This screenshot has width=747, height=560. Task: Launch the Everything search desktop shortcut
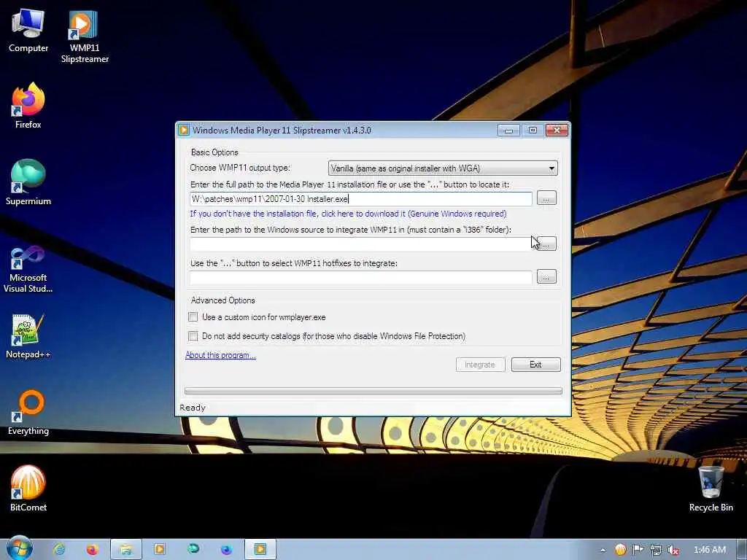coord(28,413)
